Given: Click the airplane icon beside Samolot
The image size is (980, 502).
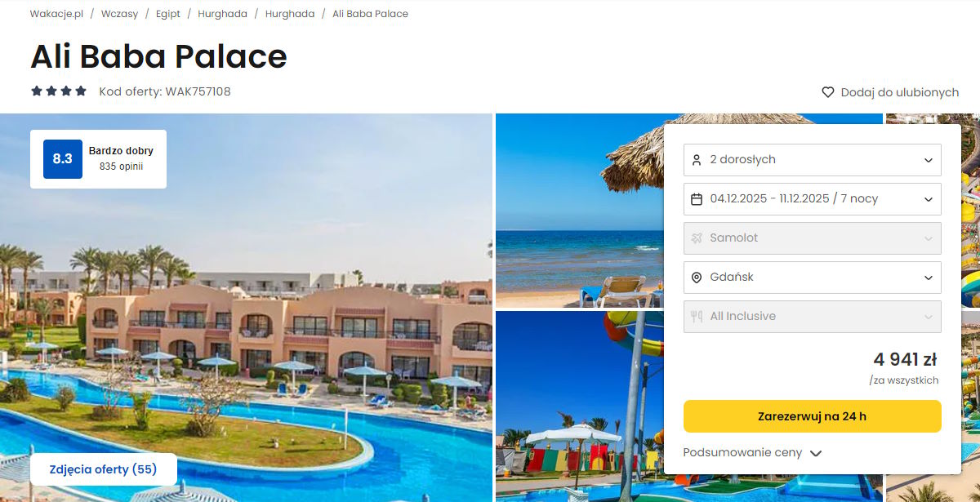Looking at the screenshot, I should [697, 238].
